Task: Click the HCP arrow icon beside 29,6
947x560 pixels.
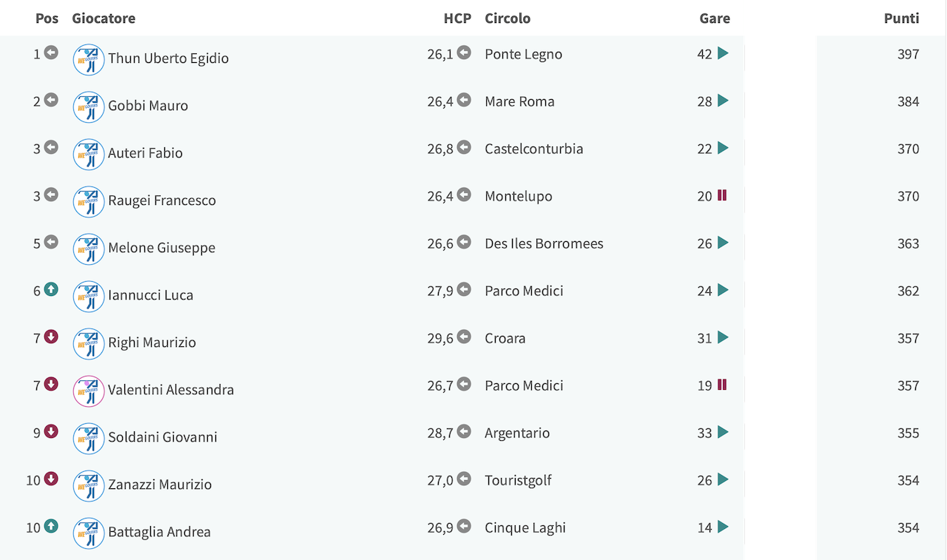Action: pos(464,337)
